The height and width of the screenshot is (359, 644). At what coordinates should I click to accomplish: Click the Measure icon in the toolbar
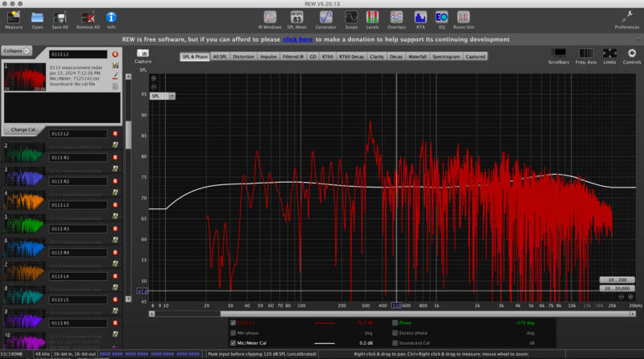pos(14,18)
